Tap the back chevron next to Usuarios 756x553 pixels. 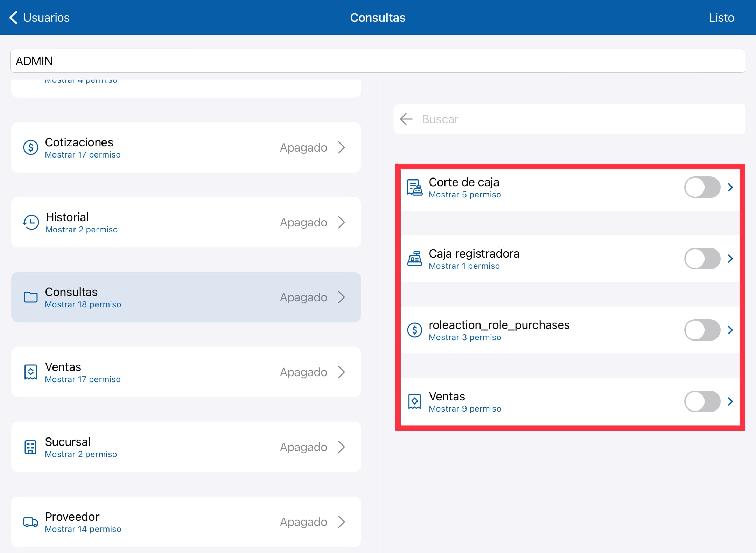pos(13,17)
